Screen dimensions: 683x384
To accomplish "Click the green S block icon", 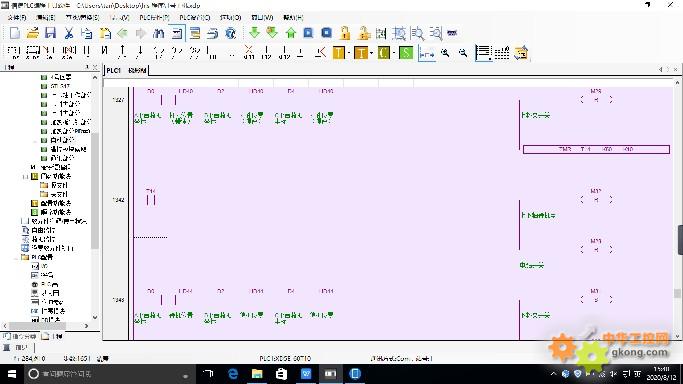I will [406, 53].
